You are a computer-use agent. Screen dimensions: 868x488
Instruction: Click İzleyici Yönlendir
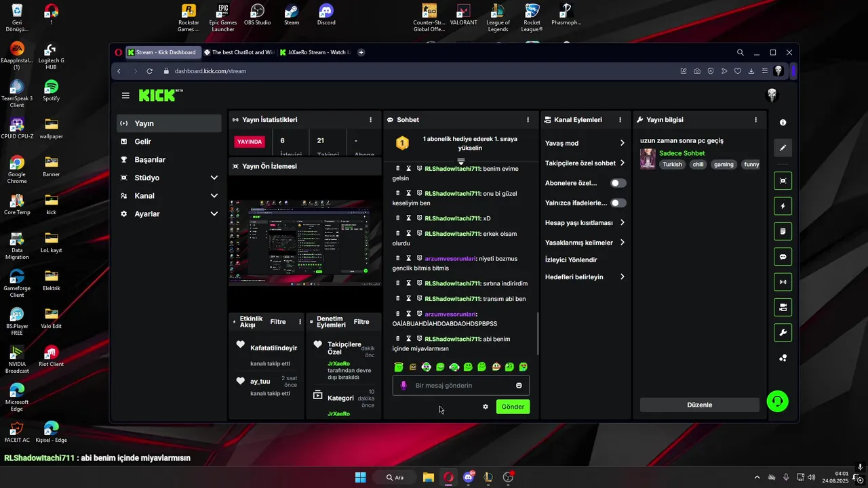click(571, 260)
